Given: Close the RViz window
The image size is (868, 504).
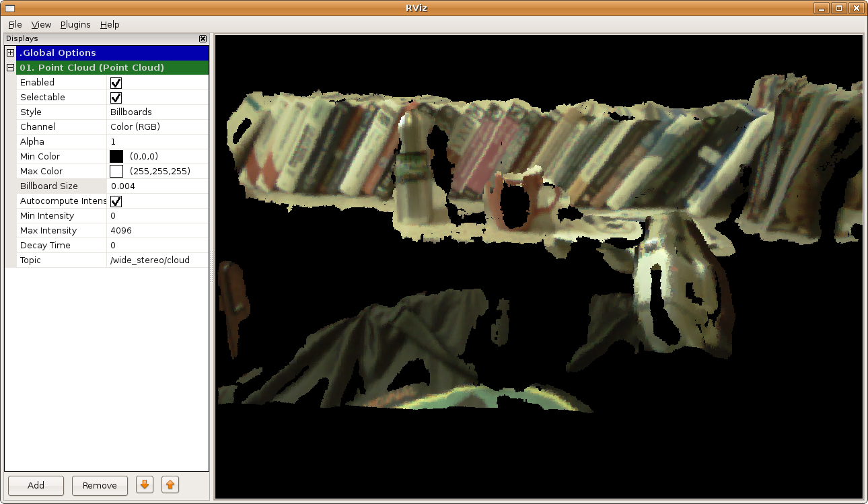Looking at the screenshot, I should tap(856, 8).
